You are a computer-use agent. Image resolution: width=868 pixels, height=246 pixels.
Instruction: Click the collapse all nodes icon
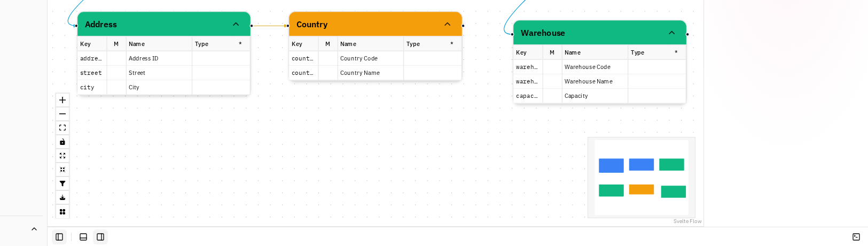pyautogui.click(x=62, y=170)
